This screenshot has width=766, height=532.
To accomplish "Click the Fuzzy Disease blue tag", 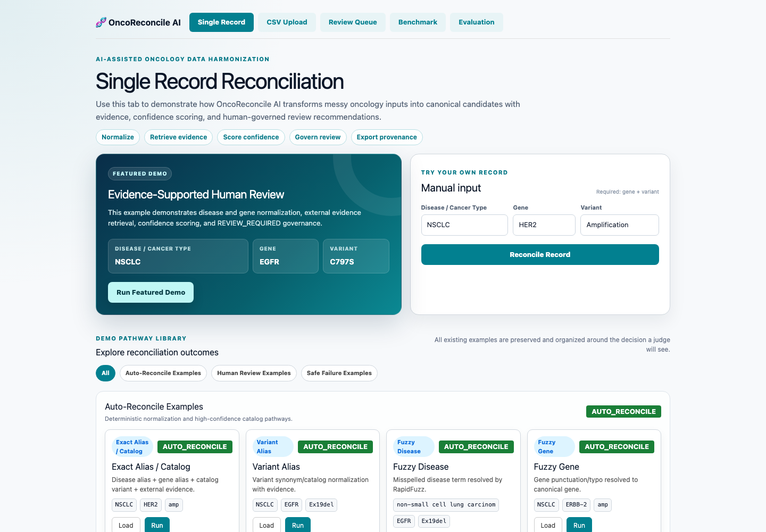I will tap(414, 447).
